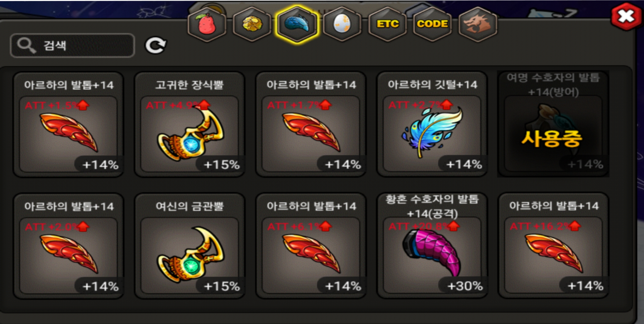
Task: Select the 아르하의 발톱 with ATT +16.2%
Action: coord(554,246)
